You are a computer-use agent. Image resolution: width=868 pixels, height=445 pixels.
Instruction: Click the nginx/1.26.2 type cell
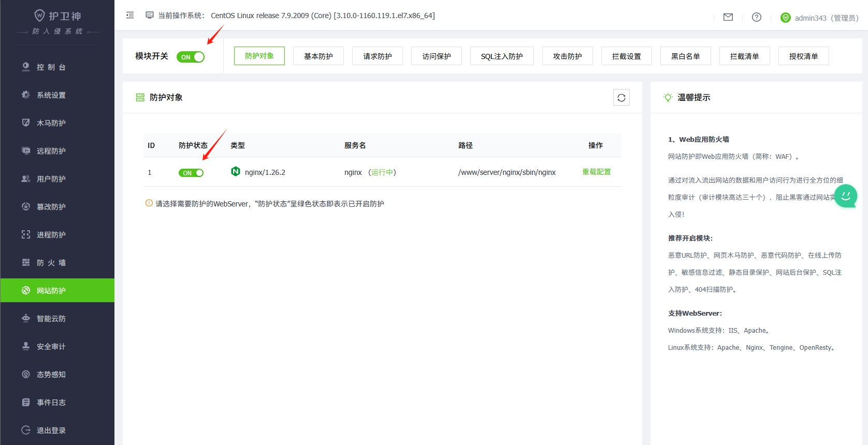[265, 172]
